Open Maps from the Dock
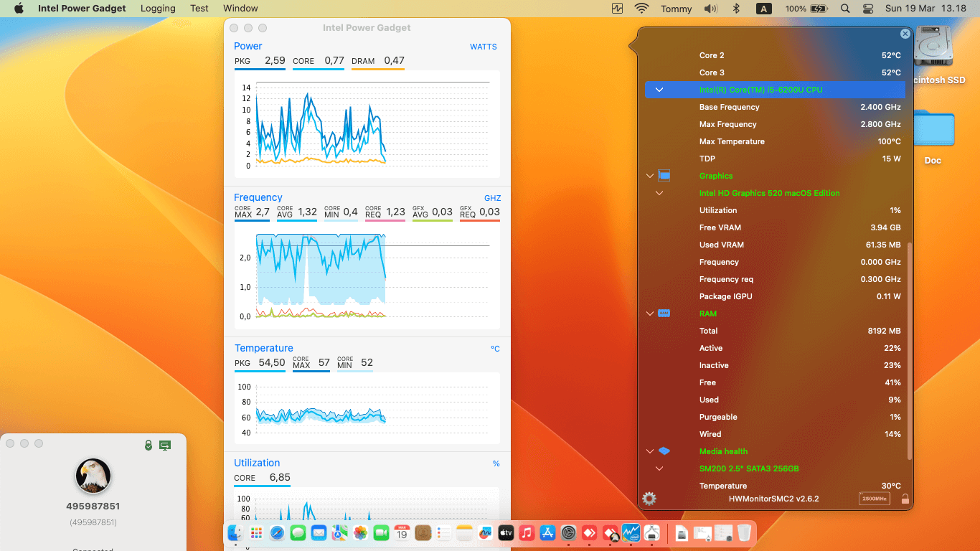The height and width of the screenshot is (551, 980). [x=340, y=533]
